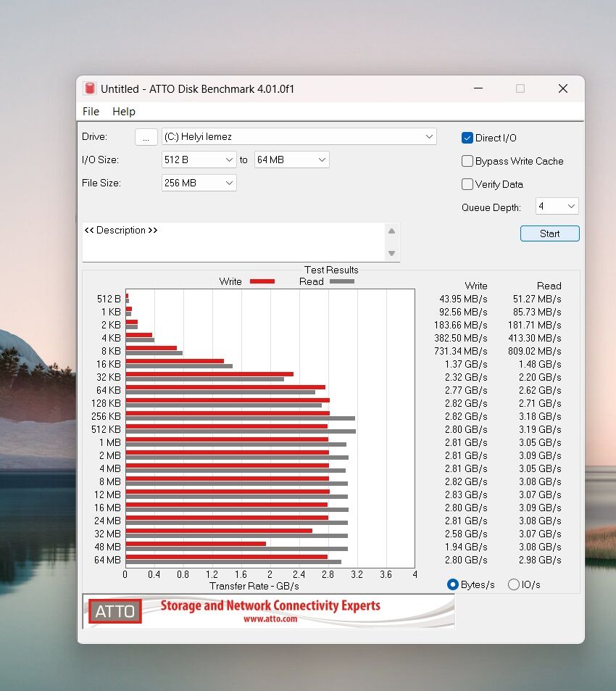616x691 pixels.
Task: Click the Queue Depth label
Action: 491,207
